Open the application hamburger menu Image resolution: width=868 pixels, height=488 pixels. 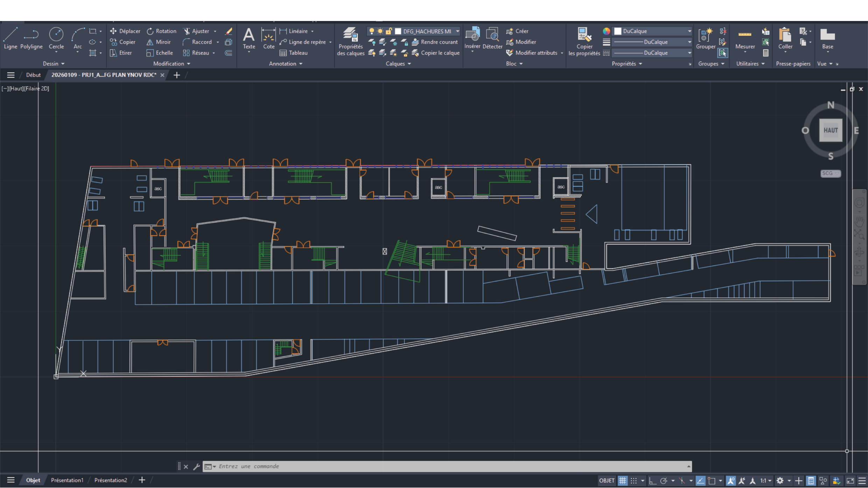[11, 75]
